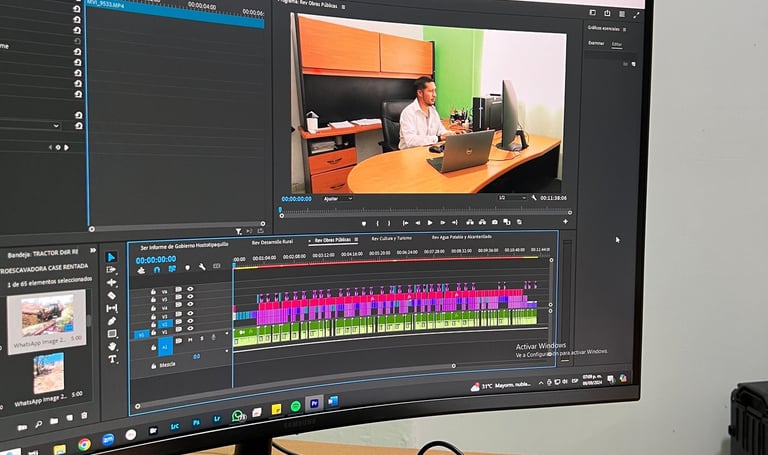Select second WhatsApp Image thumbnail
Image resolution: width=768 pixels, height=455 pixels.
(x=48, y=373)
